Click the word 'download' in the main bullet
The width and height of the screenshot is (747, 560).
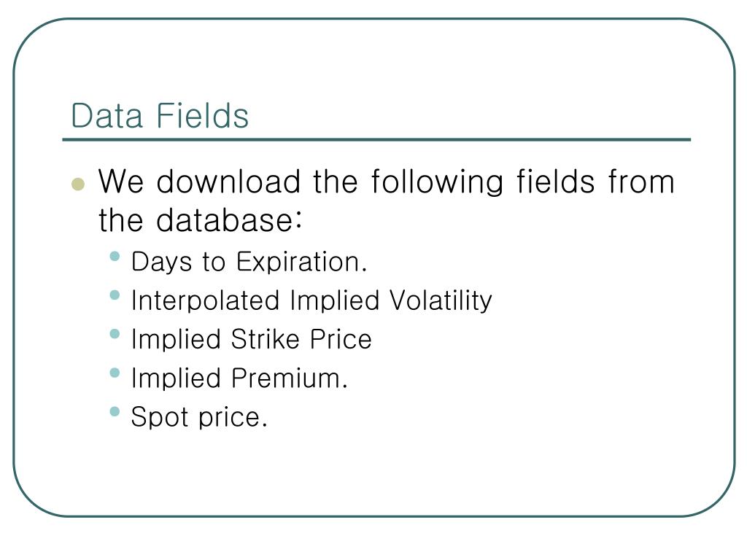(x=228, y=182)
